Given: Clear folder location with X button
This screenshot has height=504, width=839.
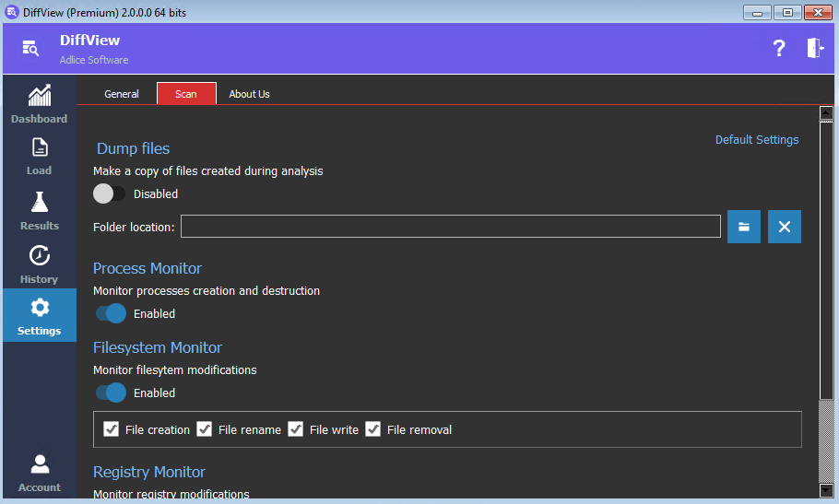Looking at the screenshot, I should [x=784, y=227].
